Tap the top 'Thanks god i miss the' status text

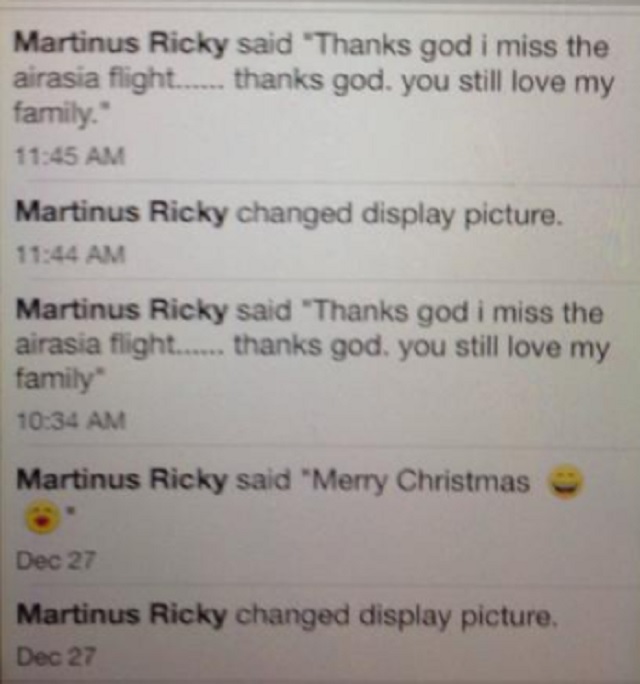460,47
